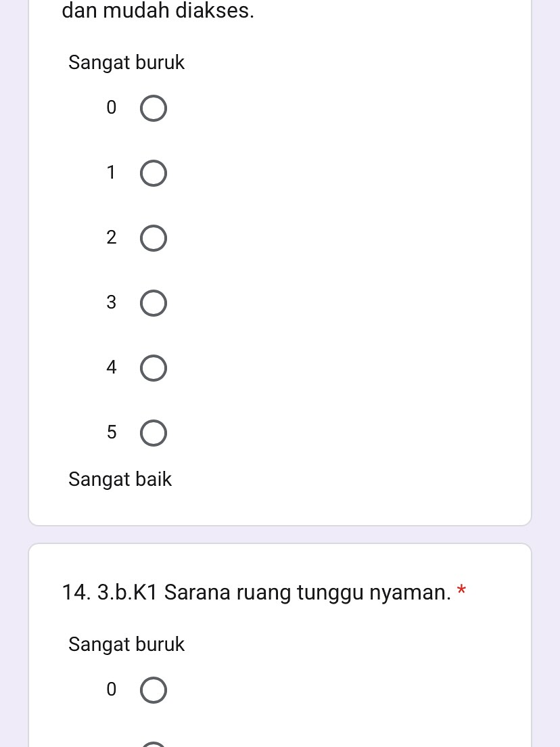Click the 'Sangat buruk' label of upper question
Image resolution: width=560 pixels, height=747 pixels.
126,63
